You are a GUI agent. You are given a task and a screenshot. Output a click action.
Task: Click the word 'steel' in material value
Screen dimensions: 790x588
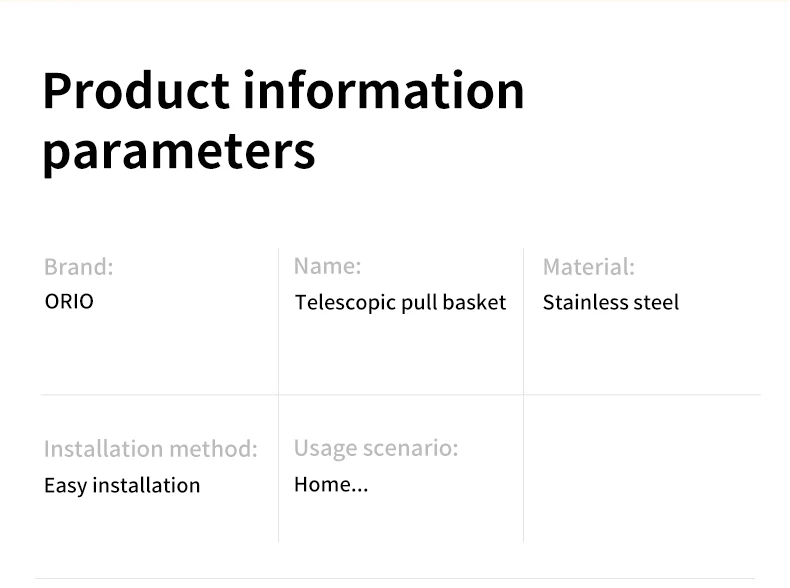click(655, 302)
